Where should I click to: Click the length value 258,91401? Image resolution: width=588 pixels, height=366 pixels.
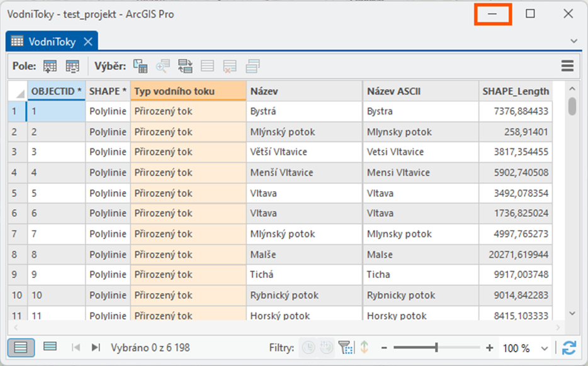coord(516,132)
